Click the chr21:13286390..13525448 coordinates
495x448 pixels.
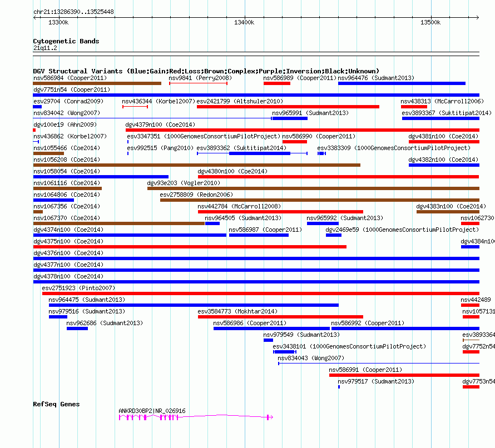click(73, 12)
